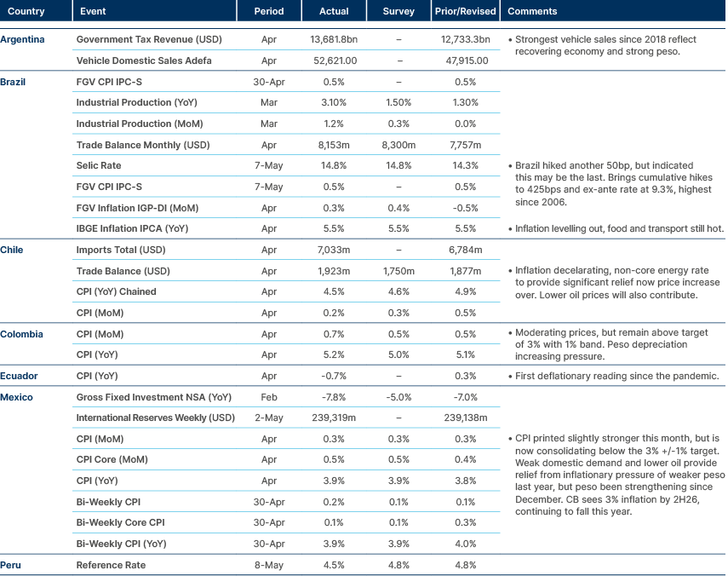728x576 pixels.
Task: Click the 6,784m prior value
Action: pyautogui.click(x=466, y=250)
